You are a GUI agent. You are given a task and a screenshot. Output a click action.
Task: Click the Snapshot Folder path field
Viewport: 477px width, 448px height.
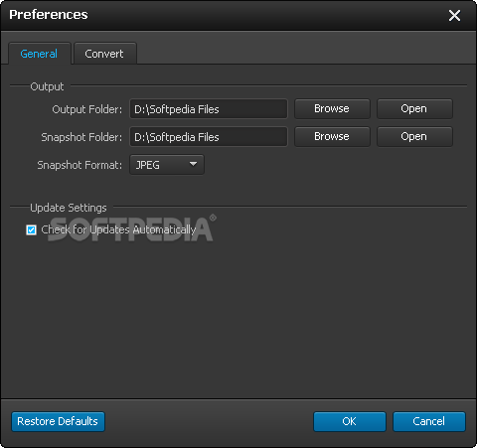(209, 137)
